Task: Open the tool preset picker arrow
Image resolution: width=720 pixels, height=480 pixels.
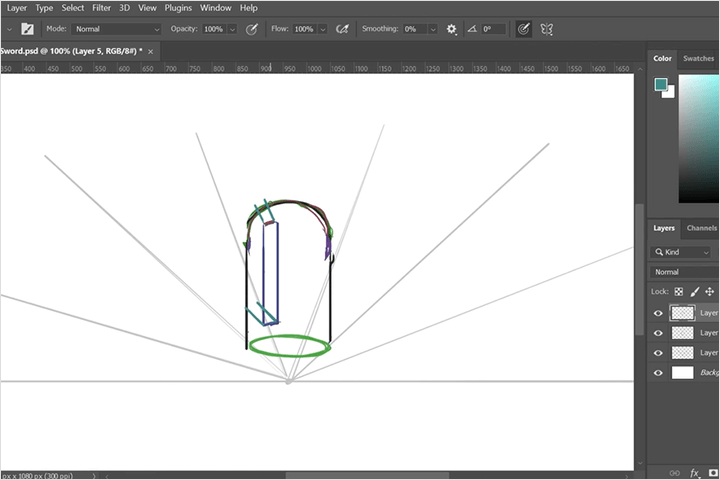Action: [9, 29]
